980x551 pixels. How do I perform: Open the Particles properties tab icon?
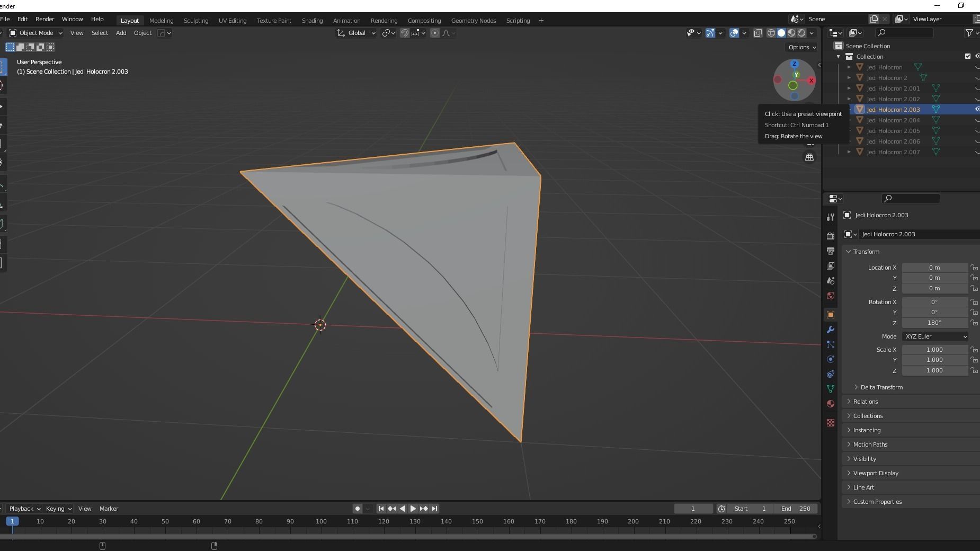pyautogui.click(x=831, y=344)
